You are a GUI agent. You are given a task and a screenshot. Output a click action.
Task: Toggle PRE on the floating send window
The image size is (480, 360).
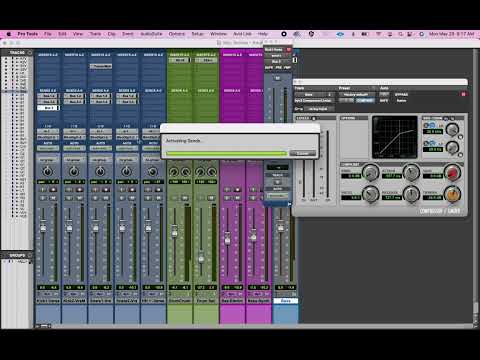click(x=279, y=68)
